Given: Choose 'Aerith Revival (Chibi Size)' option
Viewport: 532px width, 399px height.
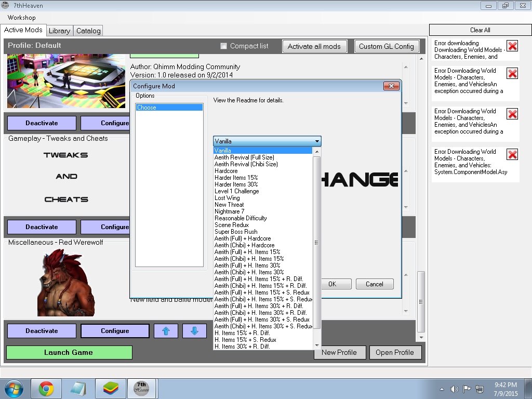Looking at the screenshot, I should point(263,164).
